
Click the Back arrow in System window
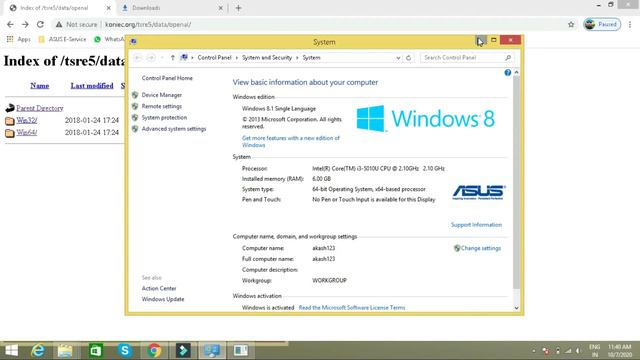pyautogui.click(x=138, y=58)
